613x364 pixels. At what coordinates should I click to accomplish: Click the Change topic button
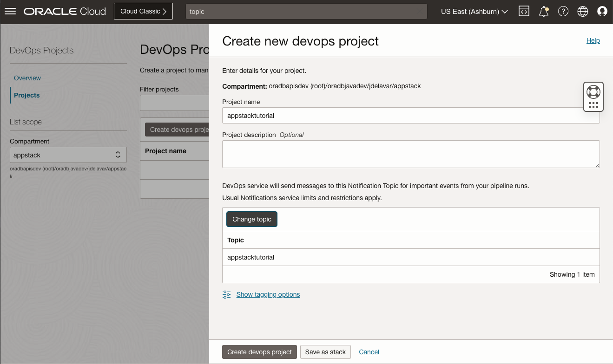pyautogui.click(x=252, y=219)
